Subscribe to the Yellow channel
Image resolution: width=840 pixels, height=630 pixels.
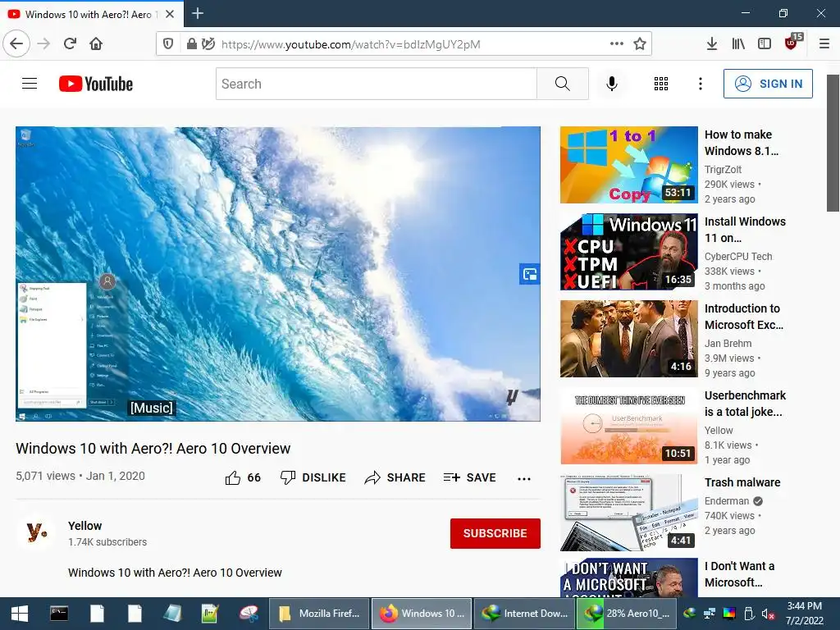(495, 533)
